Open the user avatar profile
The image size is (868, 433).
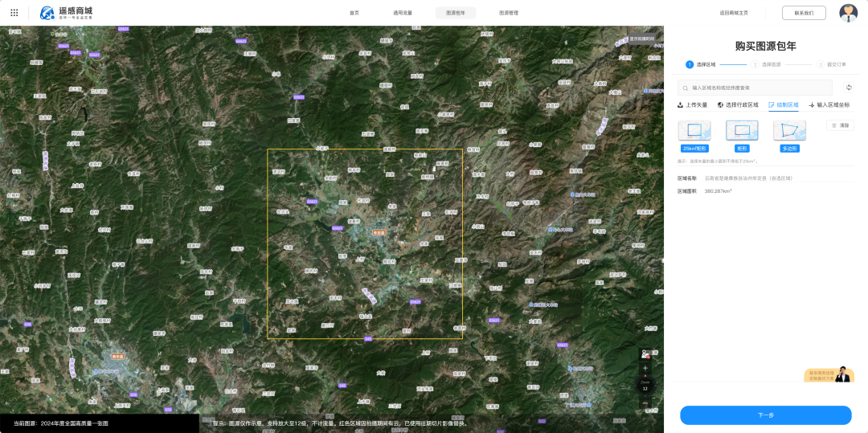tap(848, 13)
